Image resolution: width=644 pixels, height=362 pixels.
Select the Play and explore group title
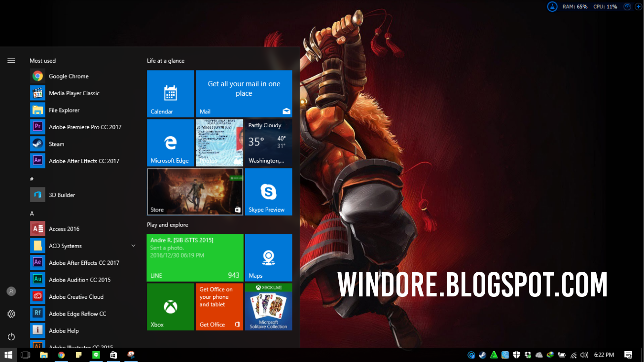click(168, 225)
